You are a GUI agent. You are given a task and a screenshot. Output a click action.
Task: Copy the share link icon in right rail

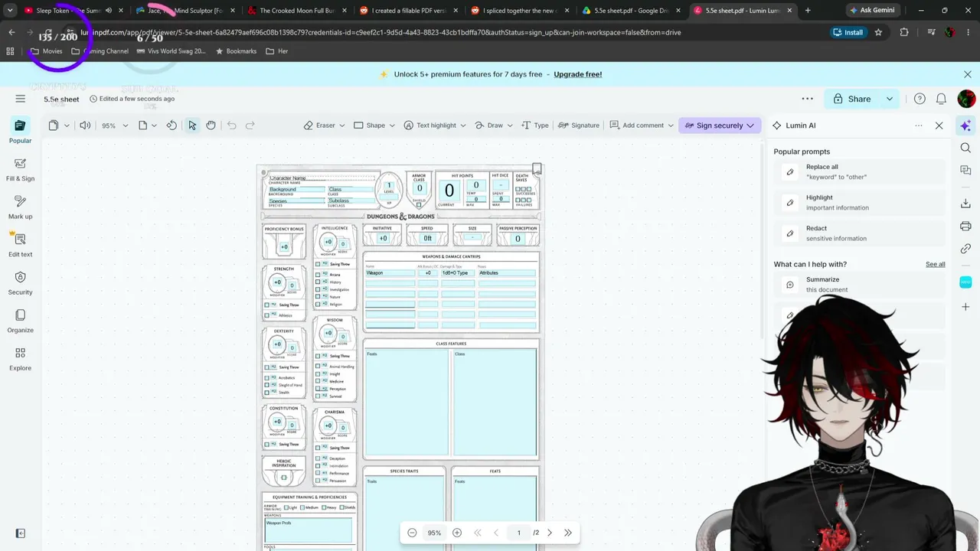(x=965, y=249)
